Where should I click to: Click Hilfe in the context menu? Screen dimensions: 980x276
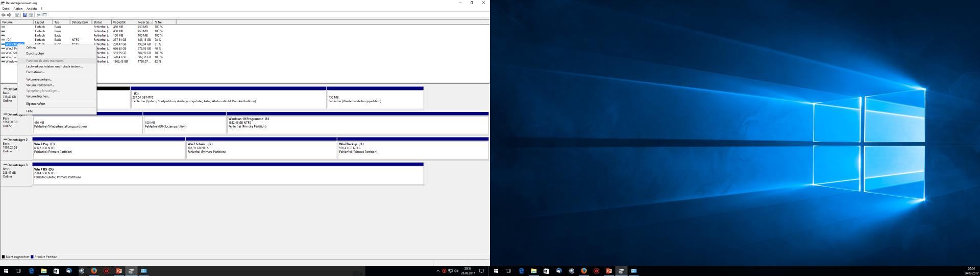[x=57, y=111]
